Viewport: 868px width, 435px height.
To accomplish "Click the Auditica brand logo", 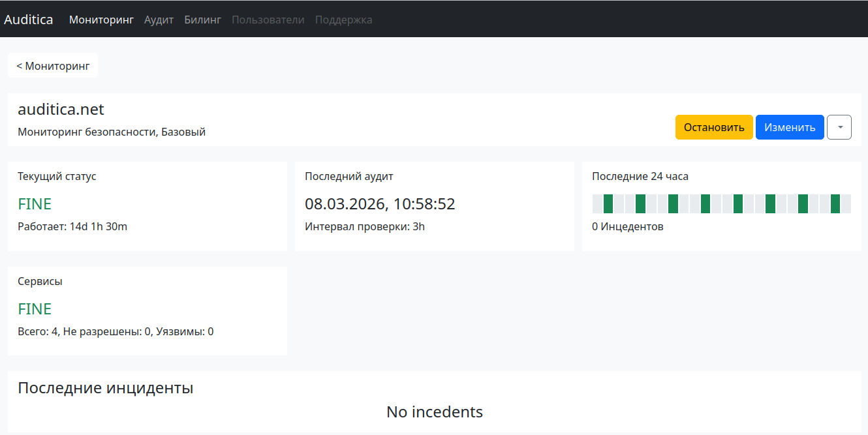I will (29, 20).
